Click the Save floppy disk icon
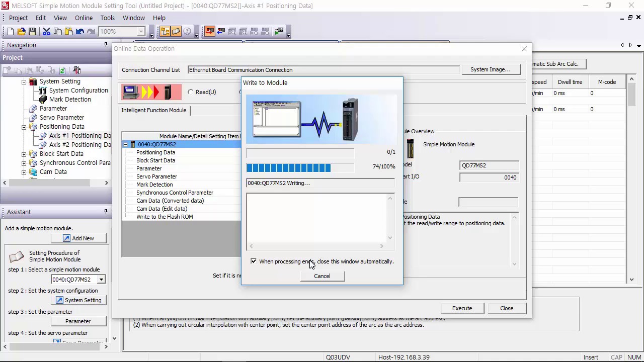This screenshot has height=362, width=644. pos(33,32)
